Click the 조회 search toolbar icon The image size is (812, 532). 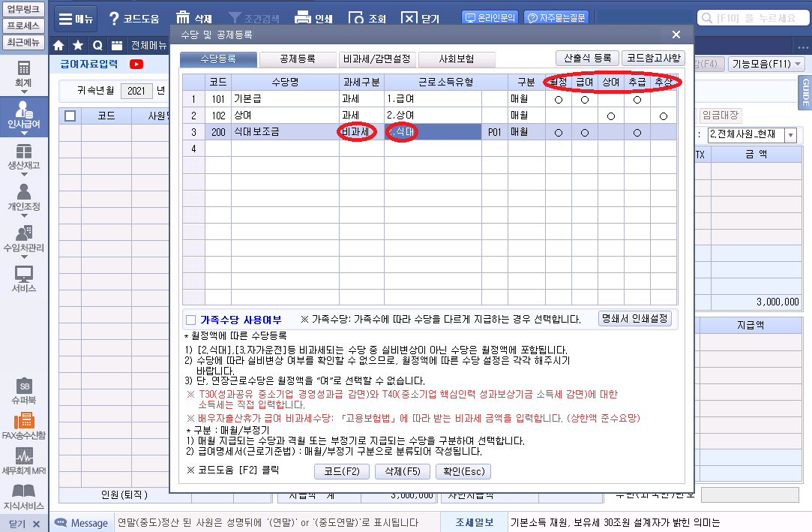click(x=367, y=19)
